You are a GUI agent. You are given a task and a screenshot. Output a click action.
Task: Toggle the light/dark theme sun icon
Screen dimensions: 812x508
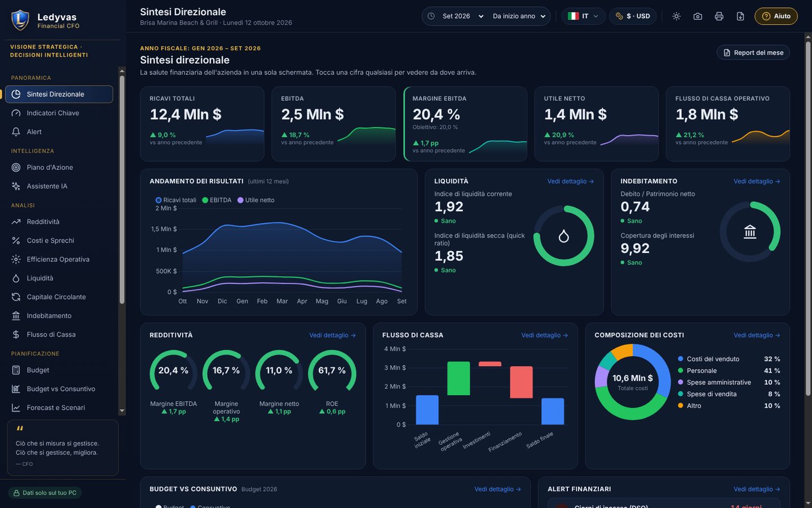pyautogui.click(x=676, y=16)
